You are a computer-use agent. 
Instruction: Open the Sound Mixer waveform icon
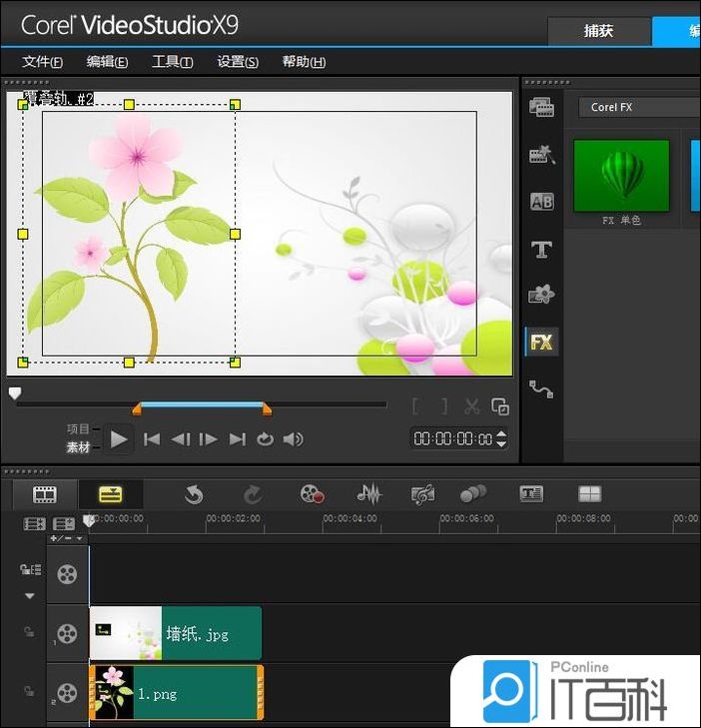(x=369, y=494)
